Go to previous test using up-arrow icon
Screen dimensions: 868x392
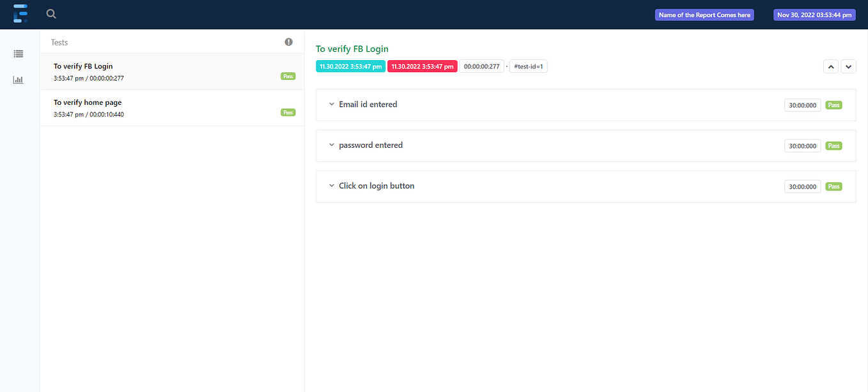830,66
